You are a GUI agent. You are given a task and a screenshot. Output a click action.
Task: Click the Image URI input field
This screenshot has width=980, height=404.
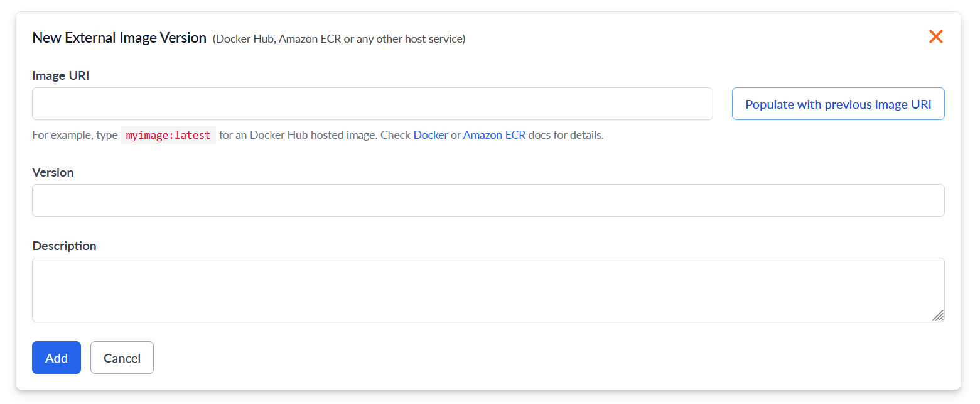(372, 104)
